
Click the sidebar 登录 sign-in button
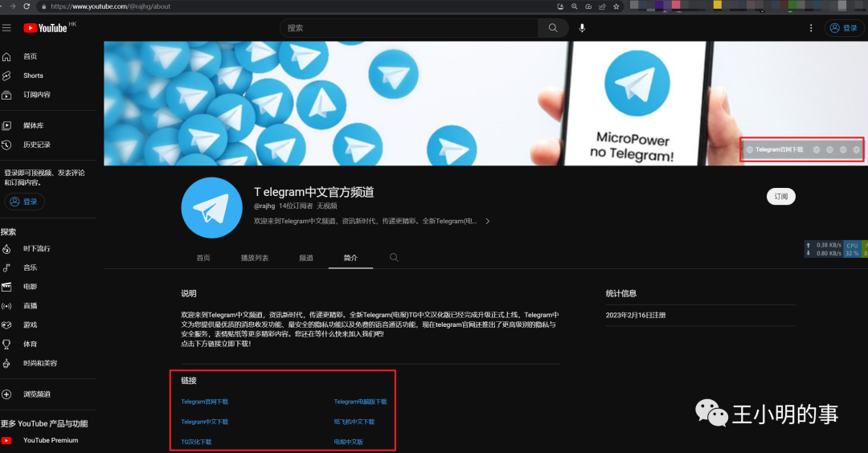point(24,202)
